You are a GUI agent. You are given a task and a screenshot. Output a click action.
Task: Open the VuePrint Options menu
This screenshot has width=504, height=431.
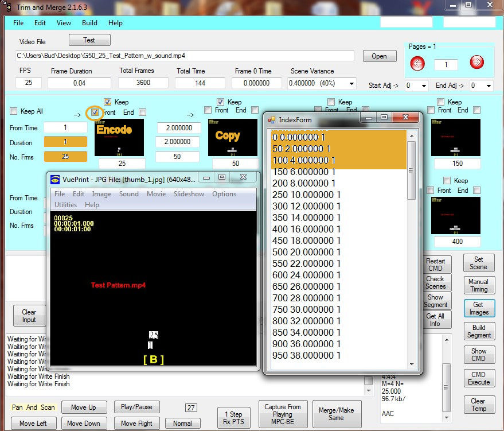pos(224,194)
